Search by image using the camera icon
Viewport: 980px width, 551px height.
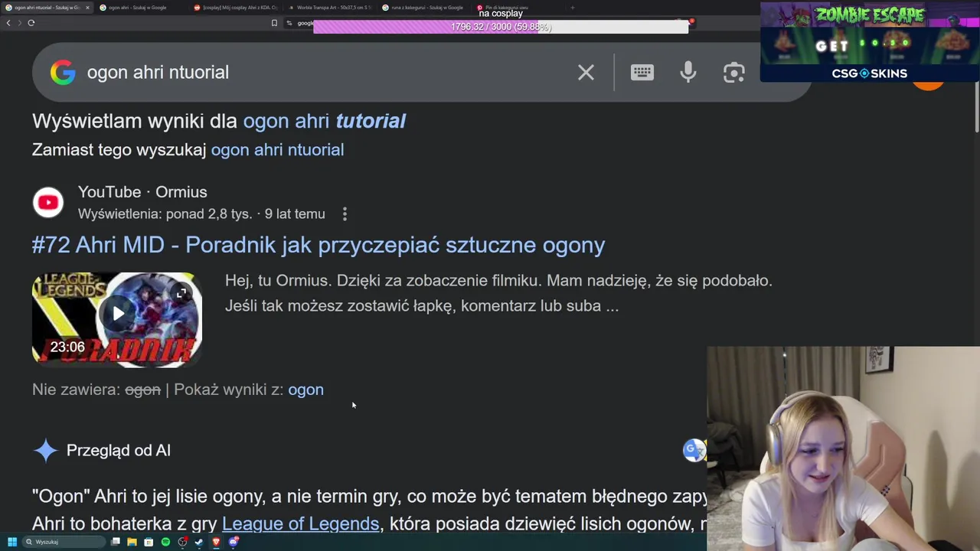733,72
